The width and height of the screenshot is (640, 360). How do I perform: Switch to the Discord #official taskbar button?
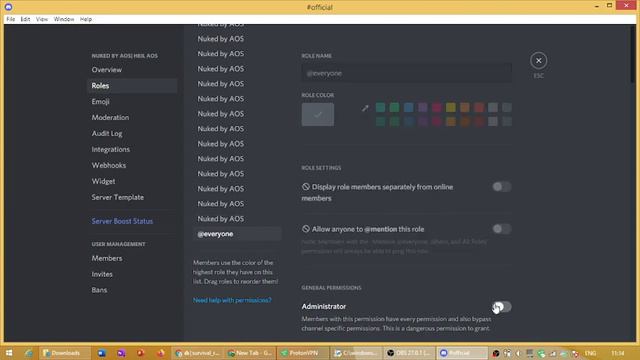pos(462,353)
